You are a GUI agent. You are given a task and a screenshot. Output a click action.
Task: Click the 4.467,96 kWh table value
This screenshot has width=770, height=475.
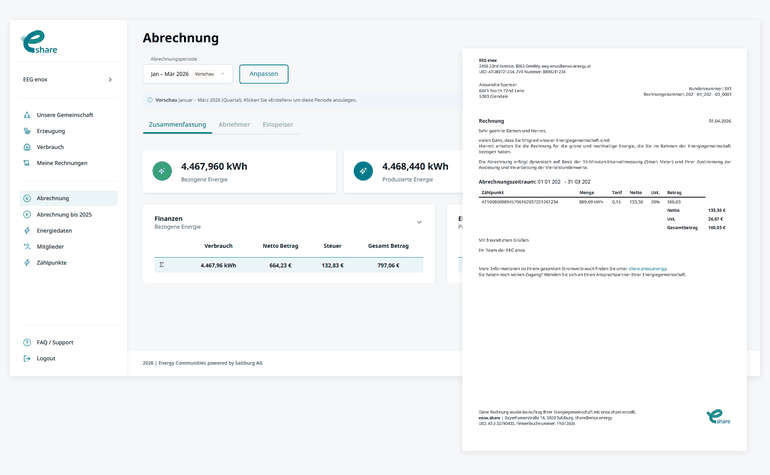(218, 265)
